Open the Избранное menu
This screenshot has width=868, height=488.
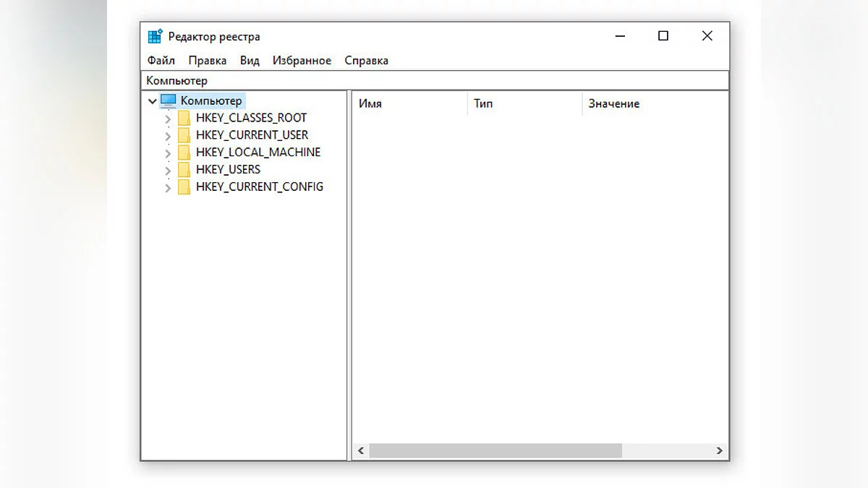302,61
